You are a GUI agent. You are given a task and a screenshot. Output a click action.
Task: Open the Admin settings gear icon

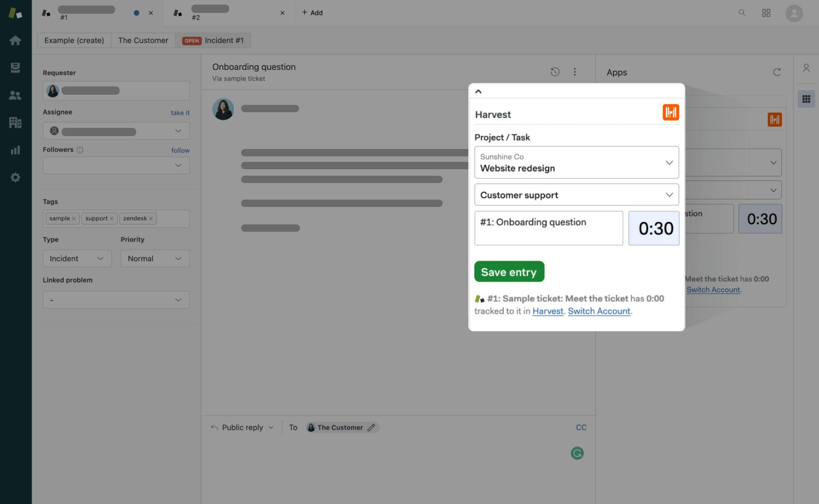pos(15,177)
